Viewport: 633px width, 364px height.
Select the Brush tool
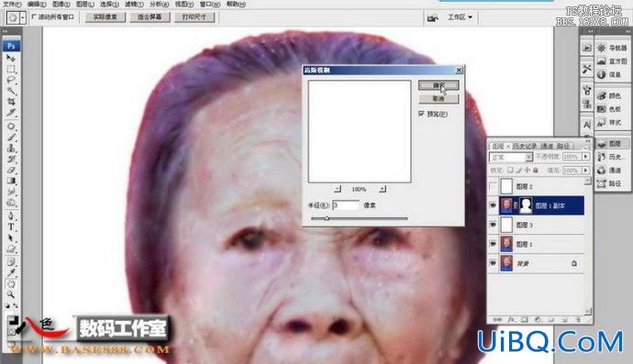(11, 138)
